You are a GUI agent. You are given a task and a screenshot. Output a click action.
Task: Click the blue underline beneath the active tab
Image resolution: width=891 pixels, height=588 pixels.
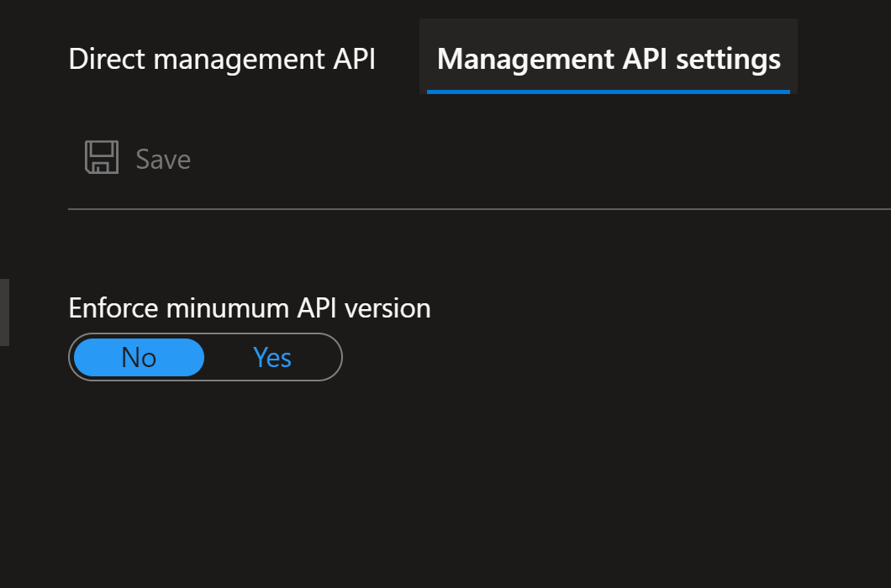click(x=609, y=92)
